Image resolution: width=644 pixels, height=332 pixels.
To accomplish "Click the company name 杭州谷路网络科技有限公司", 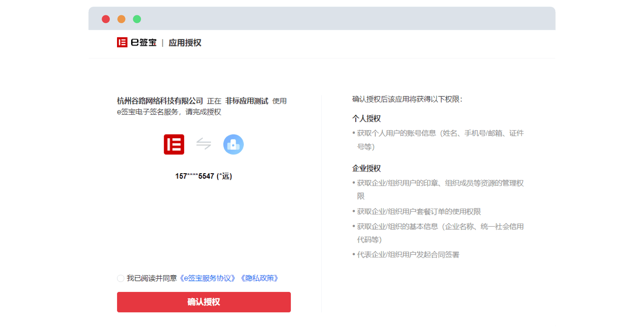I will 160,101.
